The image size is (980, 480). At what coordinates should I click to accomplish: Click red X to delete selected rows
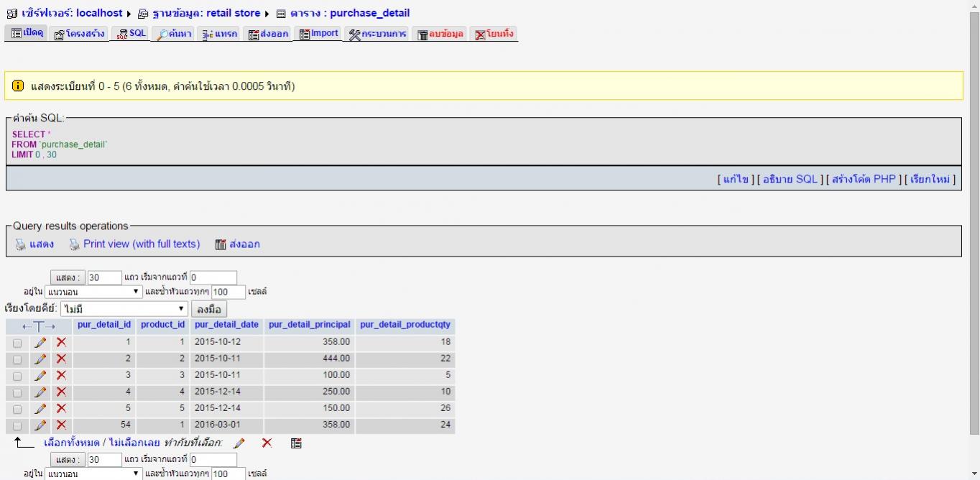pyautogui.click(x=267, y=443)
